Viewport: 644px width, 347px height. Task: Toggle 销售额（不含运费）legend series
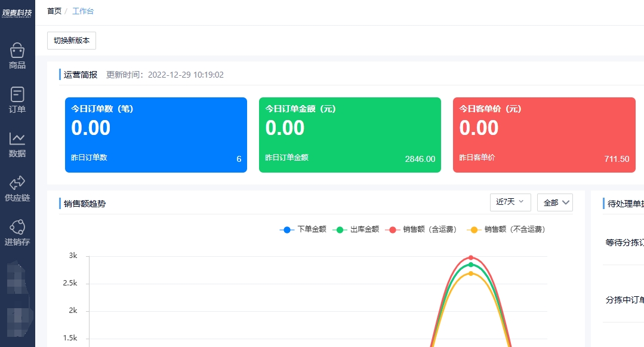click(506, 229)
